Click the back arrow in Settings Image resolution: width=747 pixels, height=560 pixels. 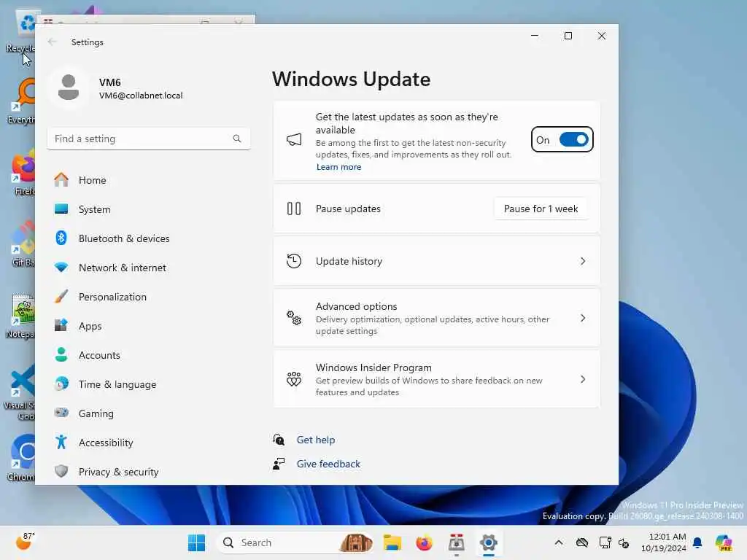(x=52, y=42)
